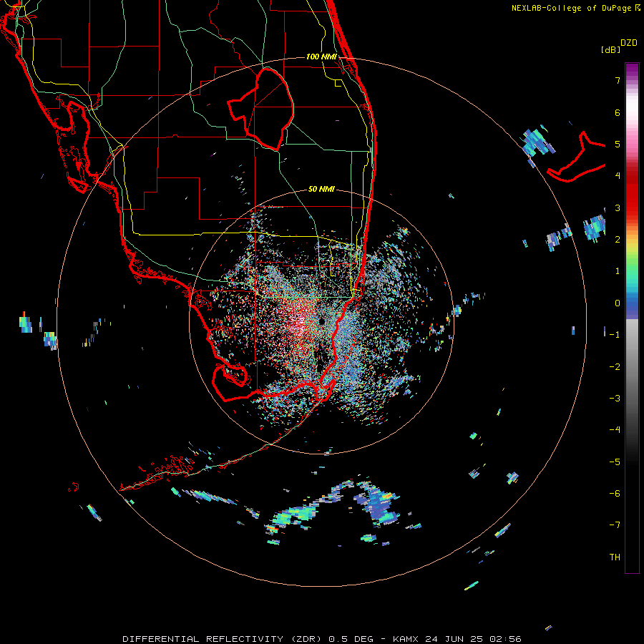Click the 7 value on color scale

click(x=618, y=80)
